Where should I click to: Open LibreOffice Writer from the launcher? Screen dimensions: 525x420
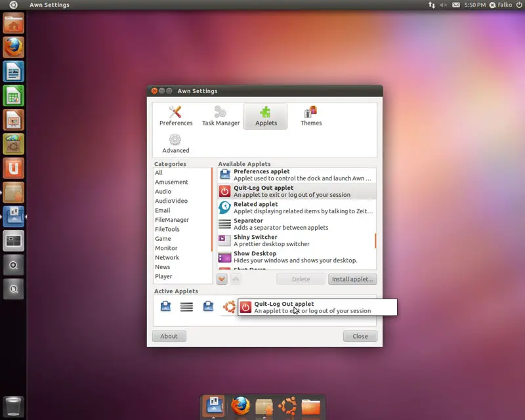(x=13, y=72)
